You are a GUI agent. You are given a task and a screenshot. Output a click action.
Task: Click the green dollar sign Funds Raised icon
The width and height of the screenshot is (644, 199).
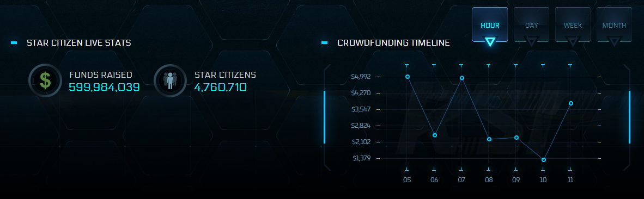pos(45,80)
